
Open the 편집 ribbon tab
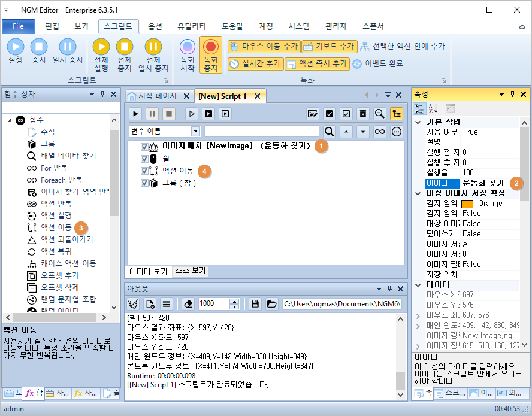coord(52,26)
